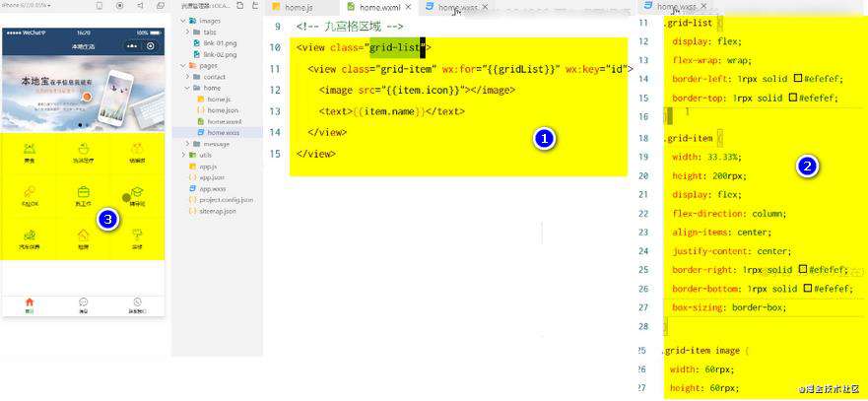The height and width of the screenshot is (401, 868).
Task: Tap the 租房 house grid icon
Action: tap(83, 234)
